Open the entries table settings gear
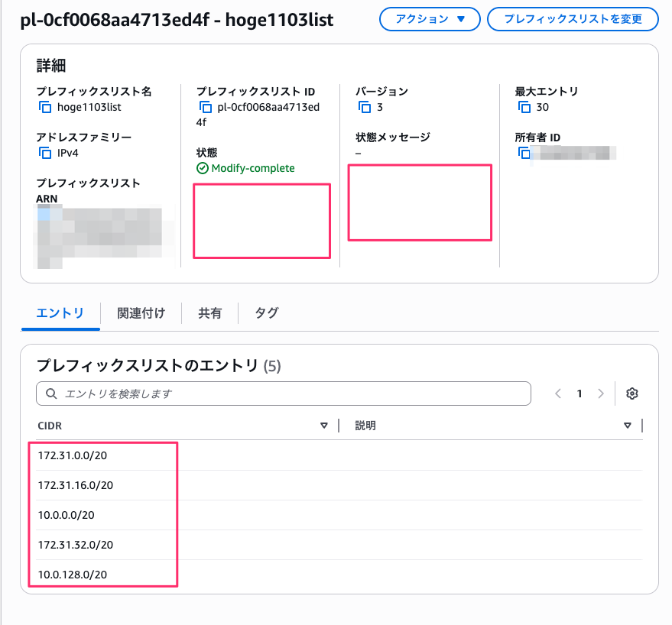This screenshot has width=672, height=625. pyautogui.click(x=632, y=393)
